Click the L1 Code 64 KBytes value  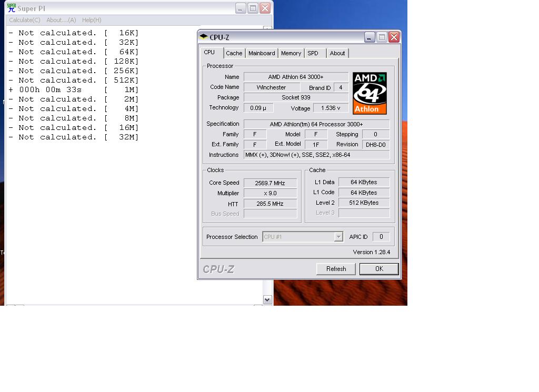click(364, 193)
